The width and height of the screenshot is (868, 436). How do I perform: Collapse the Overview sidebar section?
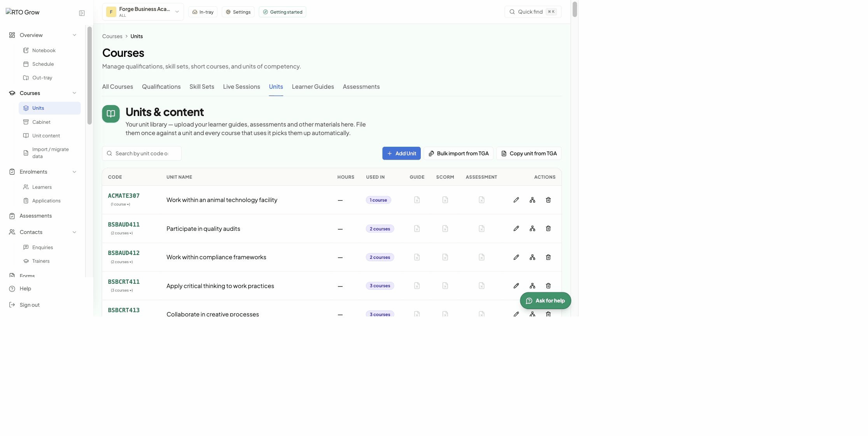coord(74,35)
